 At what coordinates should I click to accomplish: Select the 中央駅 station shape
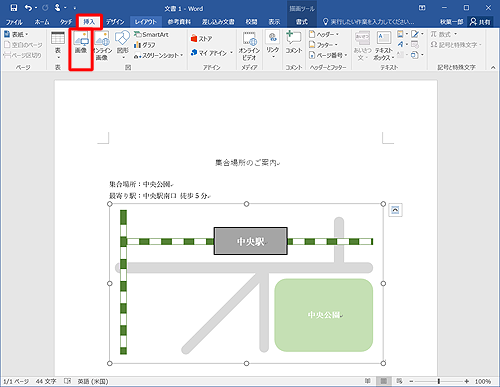(x=251, y=241)
